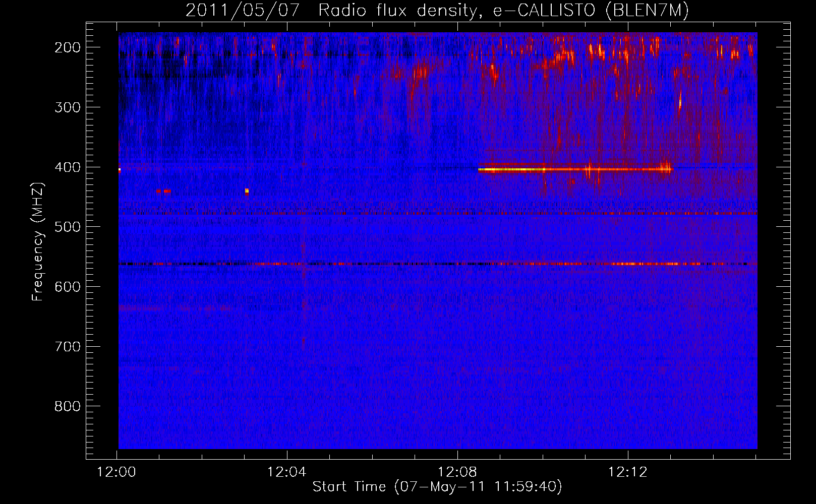
Task: Click the 800 frequency tick label
Action: point(68,406)
